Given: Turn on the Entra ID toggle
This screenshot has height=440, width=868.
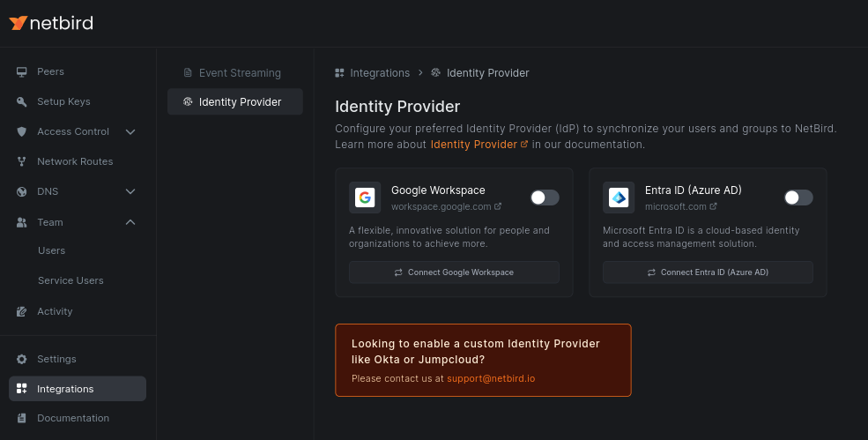Looking at the screenshot, I should point(798,198).
